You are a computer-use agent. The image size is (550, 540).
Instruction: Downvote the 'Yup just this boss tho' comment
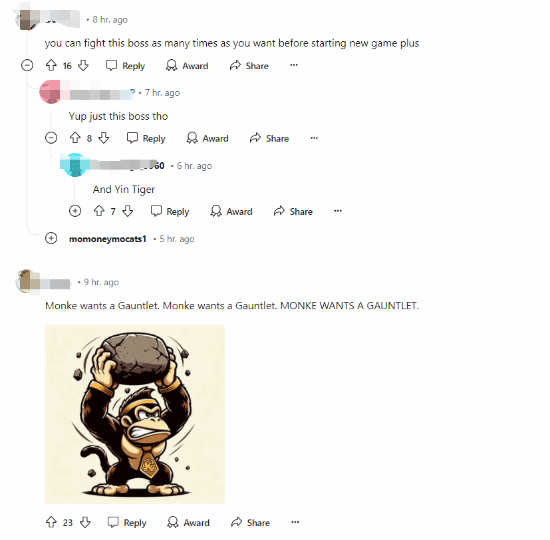click(x=103, y=138)
